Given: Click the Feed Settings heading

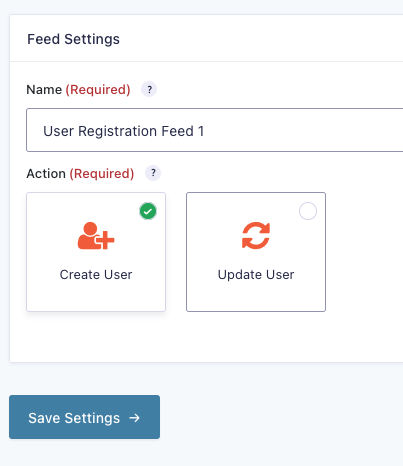Looking at the screenshot, I should point(73,39).
